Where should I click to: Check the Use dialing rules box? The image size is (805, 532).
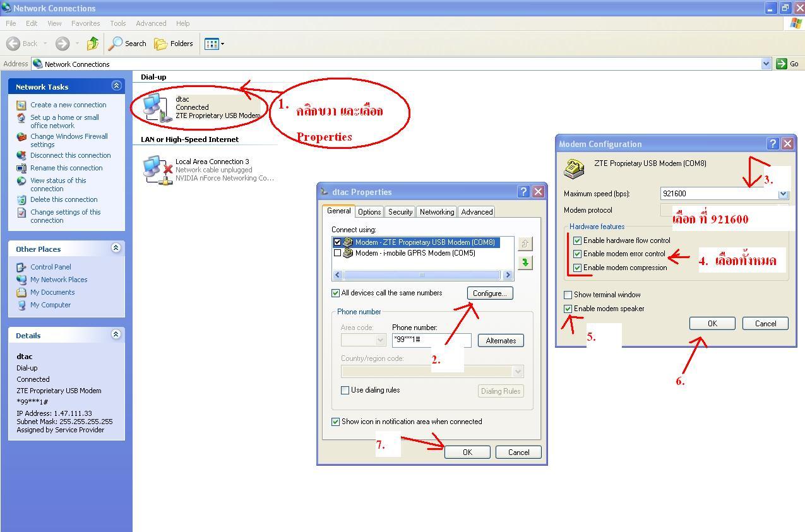tap(345, 390)
